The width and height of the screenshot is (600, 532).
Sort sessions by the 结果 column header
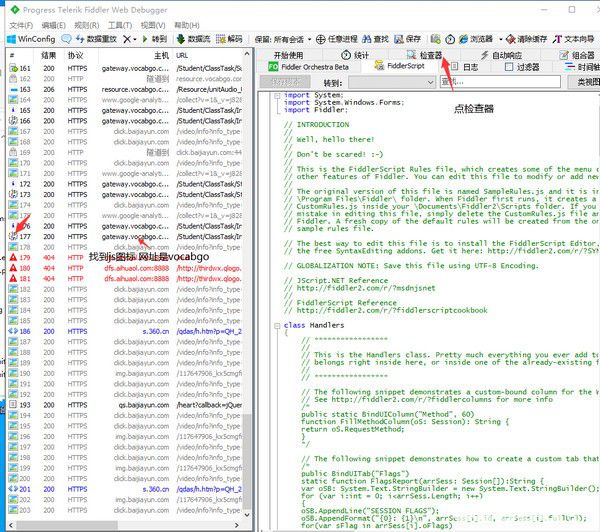(49, 55)
